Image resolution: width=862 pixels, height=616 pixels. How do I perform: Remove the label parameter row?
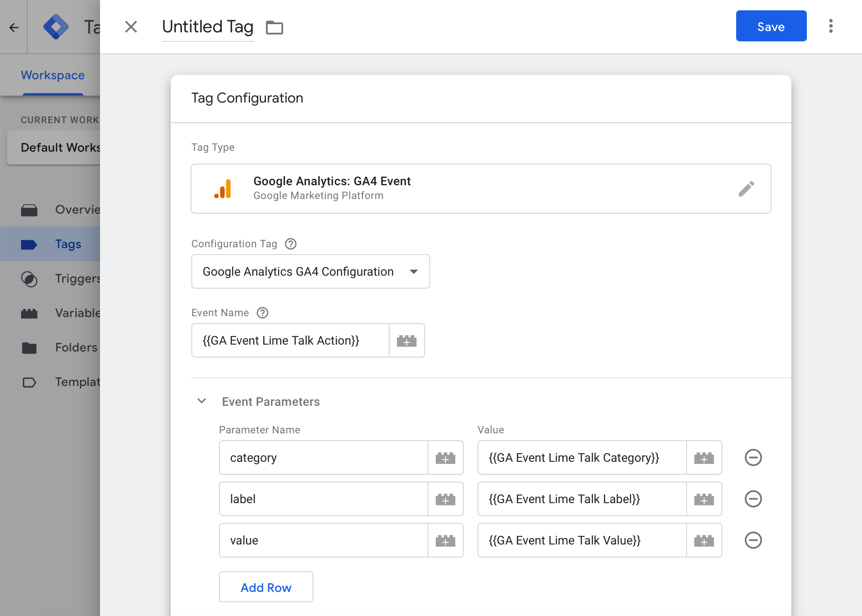point(753,499)
